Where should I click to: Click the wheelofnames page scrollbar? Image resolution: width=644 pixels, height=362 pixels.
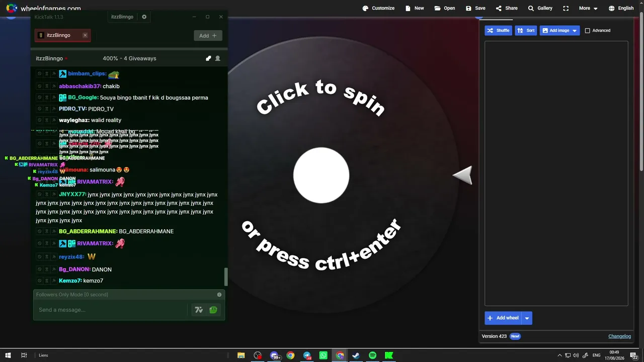click(x=641, y=90)
